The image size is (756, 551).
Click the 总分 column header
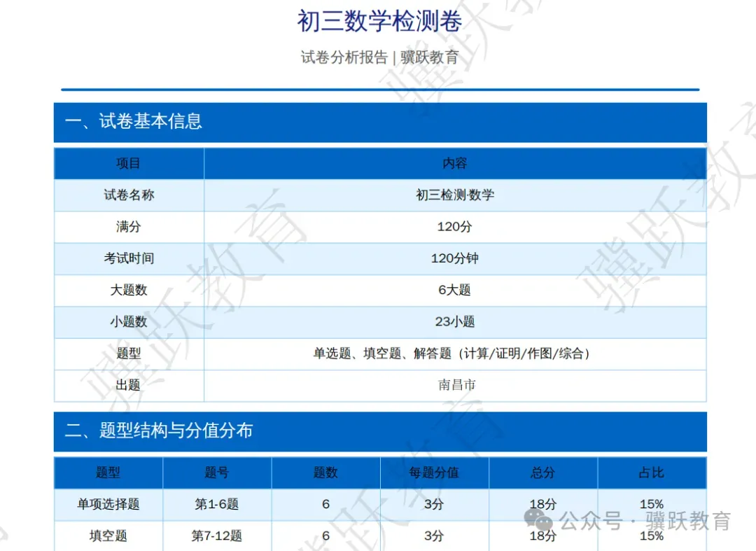coord(543,473)
